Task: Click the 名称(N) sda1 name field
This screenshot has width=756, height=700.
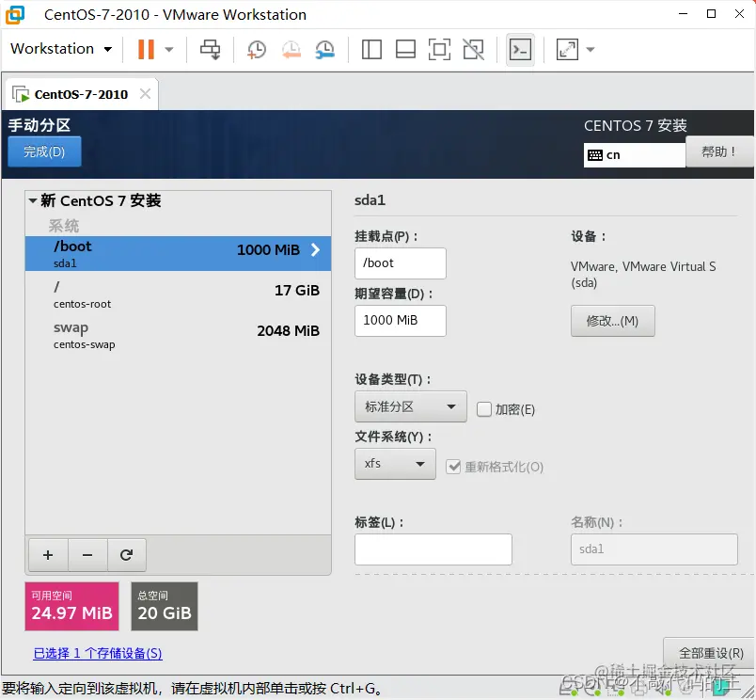Action: [x=654, y=549]
